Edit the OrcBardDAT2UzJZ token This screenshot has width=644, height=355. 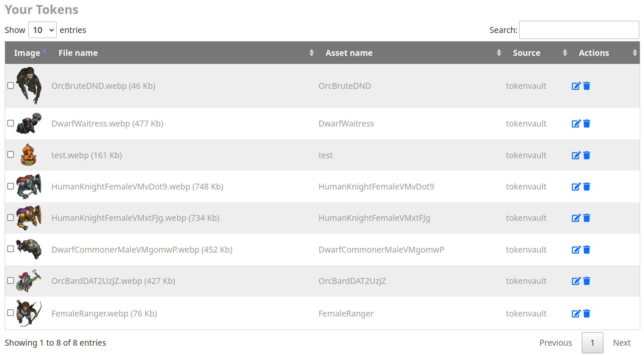tap(576, 281)
